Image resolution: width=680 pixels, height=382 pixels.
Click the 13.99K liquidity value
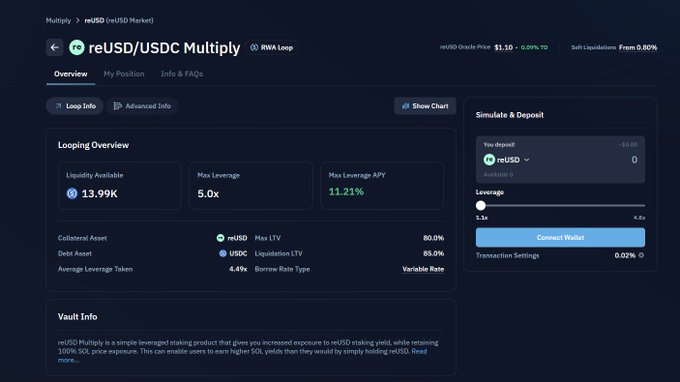tap(99, 194)
